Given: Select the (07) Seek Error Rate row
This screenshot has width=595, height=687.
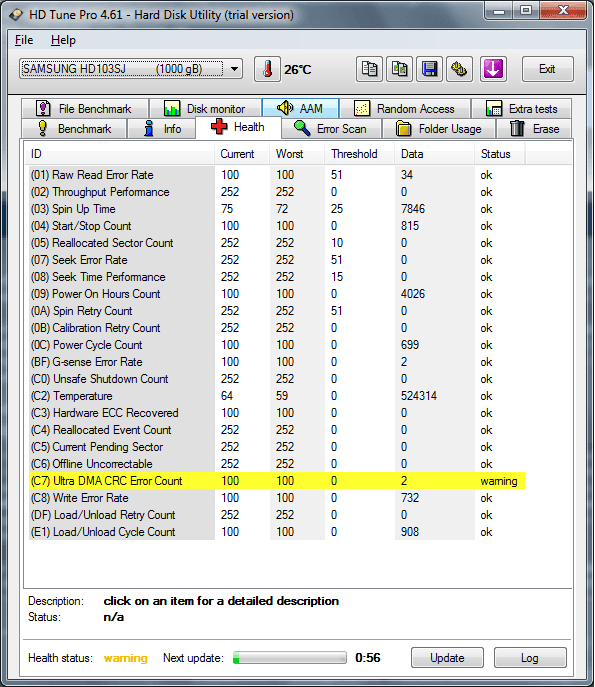Looking at the screenshot, I should pos(277,260).
